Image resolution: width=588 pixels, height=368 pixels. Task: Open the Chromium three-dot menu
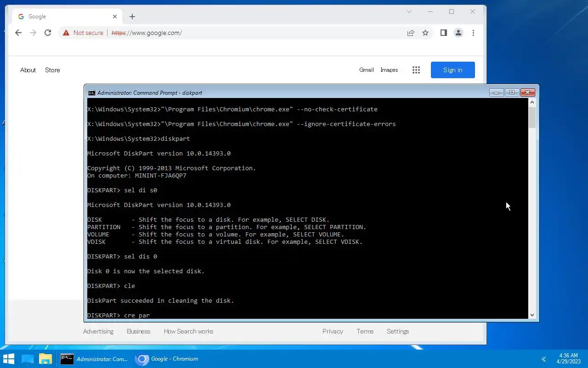(473, 33)
